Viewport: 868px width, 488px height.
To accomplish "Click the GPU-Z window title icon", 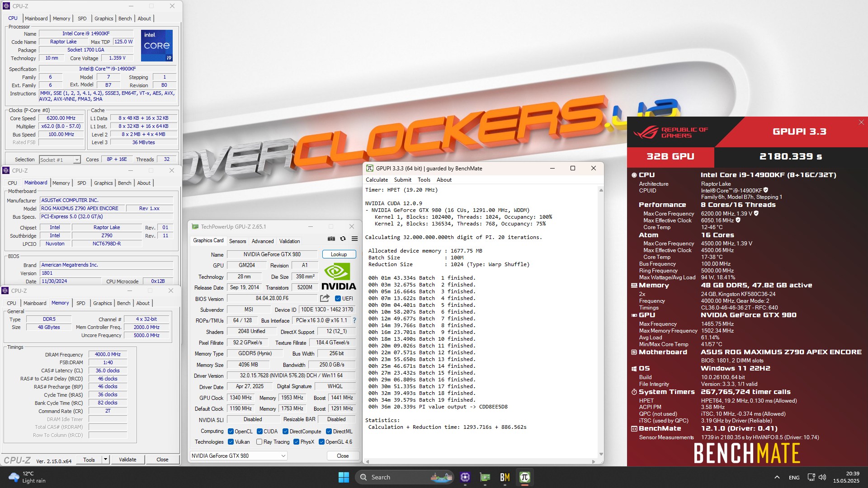I will pos(195,227).
